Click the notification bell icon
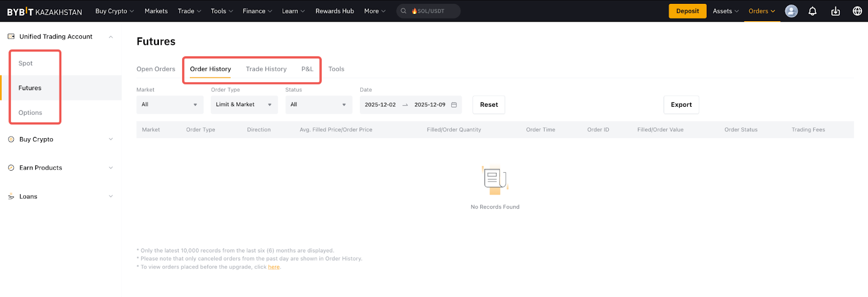The image size is (868, 297). [813, 11]
